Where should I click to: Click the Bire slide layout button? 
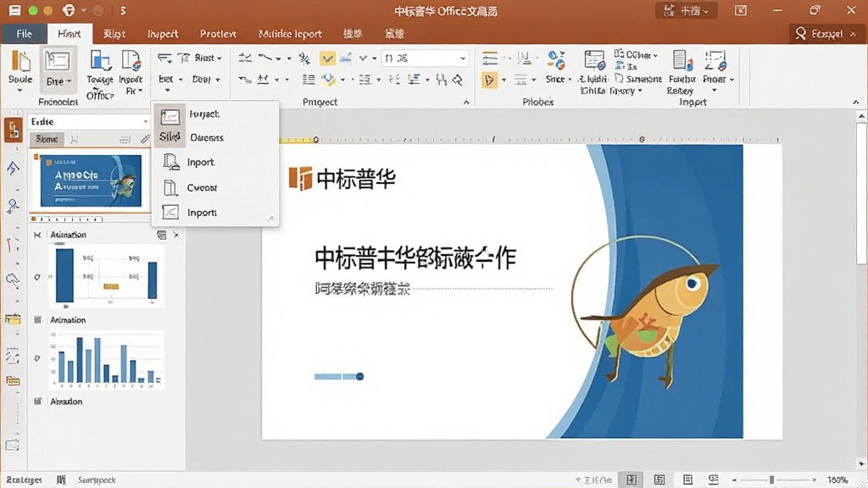point(58,68)
